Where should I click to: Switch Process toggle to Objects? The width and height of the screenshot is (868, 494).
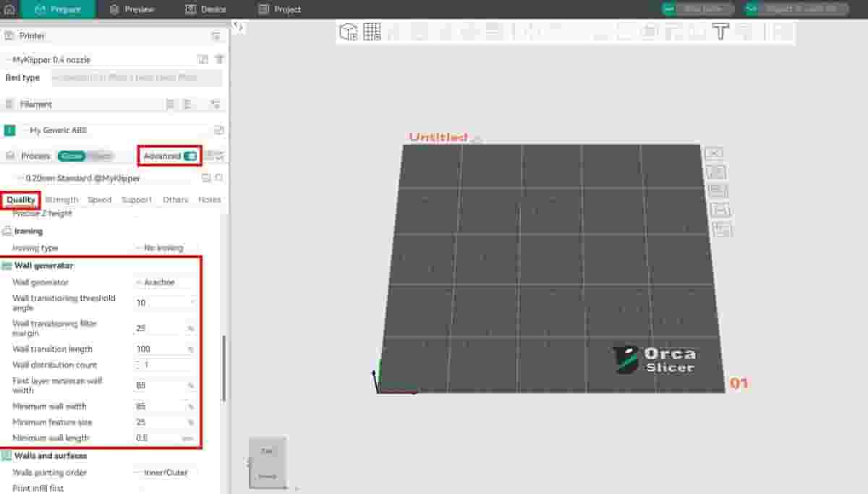point(101,156)
